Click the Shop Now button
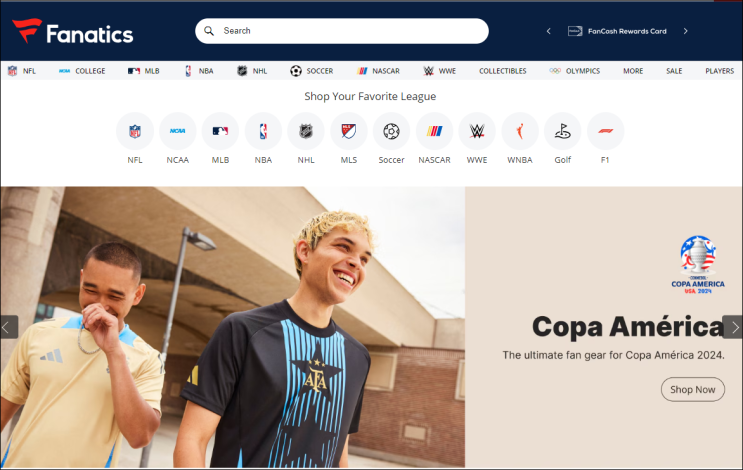 coord(693,389)
